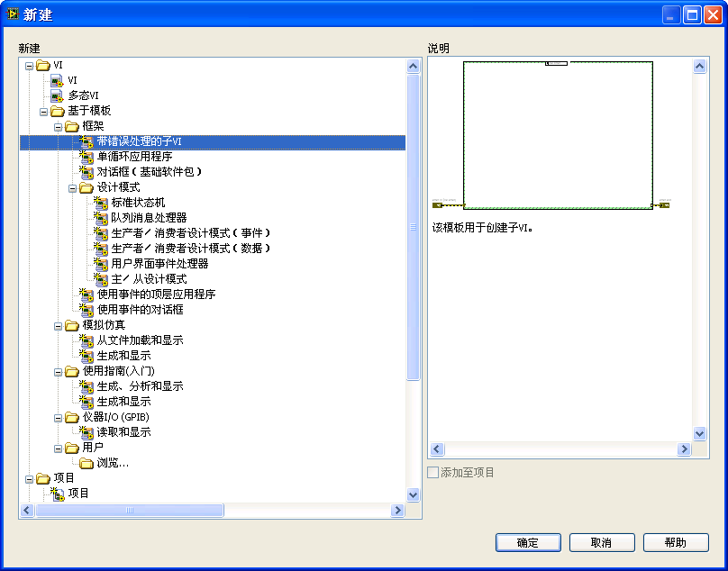Click the 标准状态机 template icon
The height and width of the screenshot is (571, 728).
(101, 203)
